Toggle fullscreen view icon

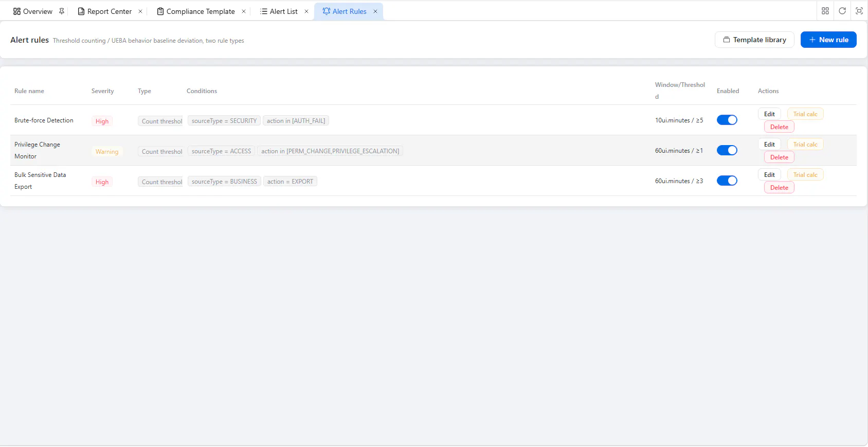pos(859,11)
